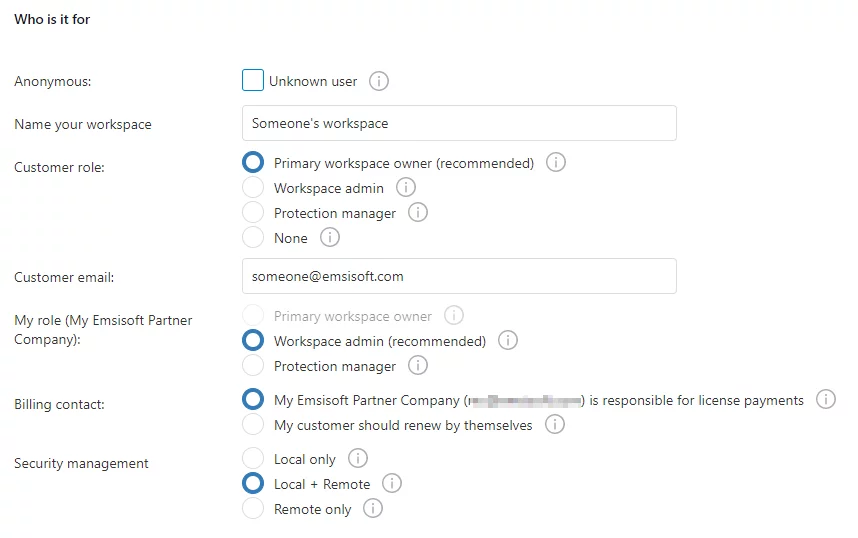Viewport: 858px width, 538px height.
Task: Click info icon next to Local only
Action: click(x=358, y=458)
